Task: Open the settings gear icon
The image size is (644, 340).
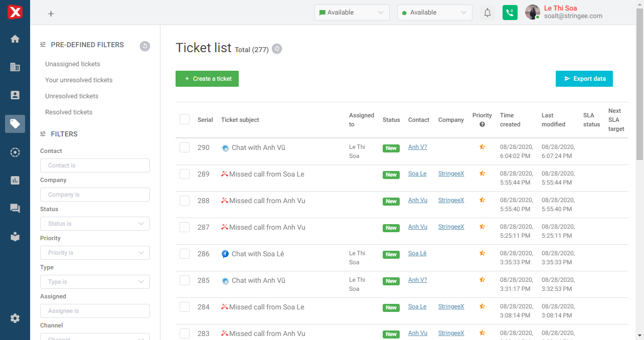Action: pyautogui.click(x=15, y=318)
